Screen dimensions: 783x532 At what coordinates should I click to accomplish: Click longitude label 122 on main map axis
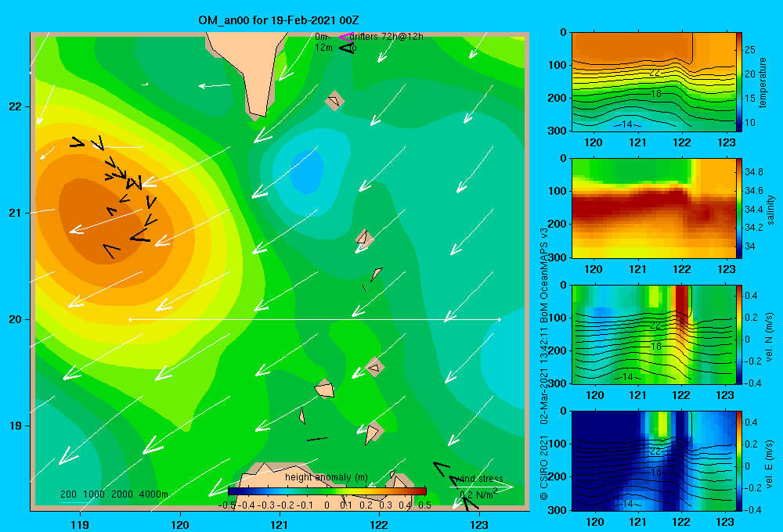click(380, 524)
